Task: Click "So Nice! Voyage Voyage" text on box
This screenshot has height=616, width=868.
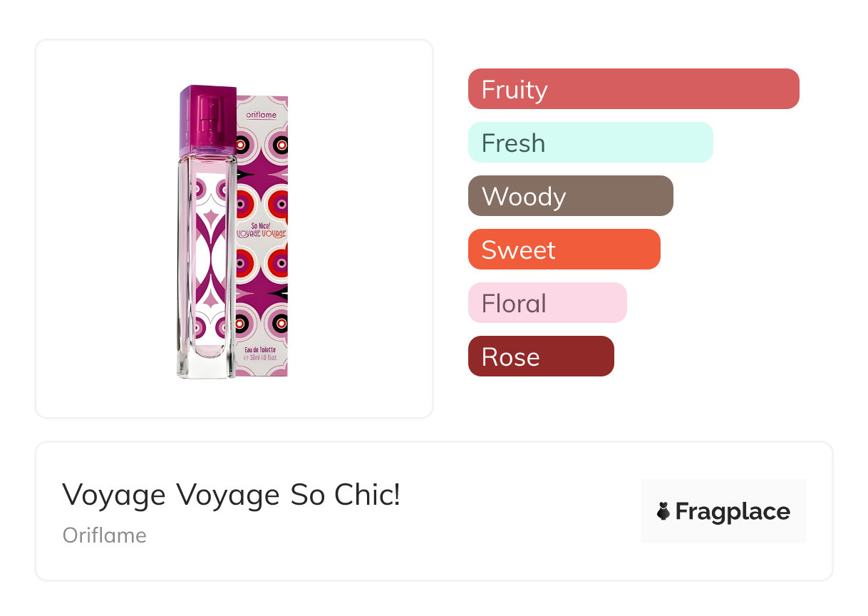Action: pyautogui.click(x=261, y=230)
